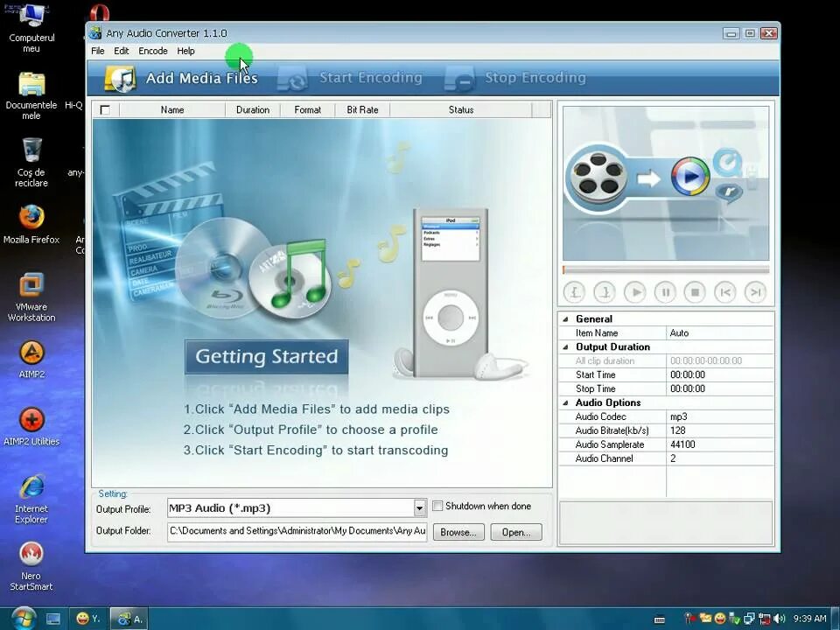Select Item Name value Auto
This screenshot has height=630, width=840.
tap(720, 333)
